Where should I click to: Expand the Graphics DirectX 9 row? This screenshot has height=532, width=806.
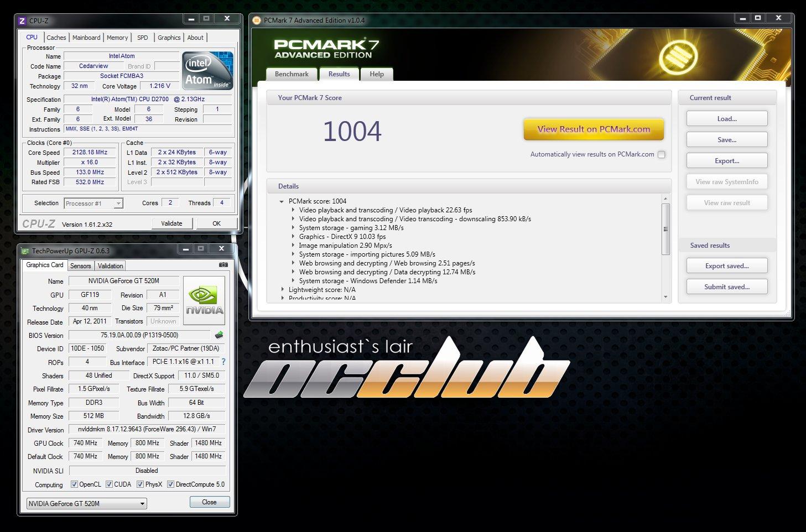point(293,237)
